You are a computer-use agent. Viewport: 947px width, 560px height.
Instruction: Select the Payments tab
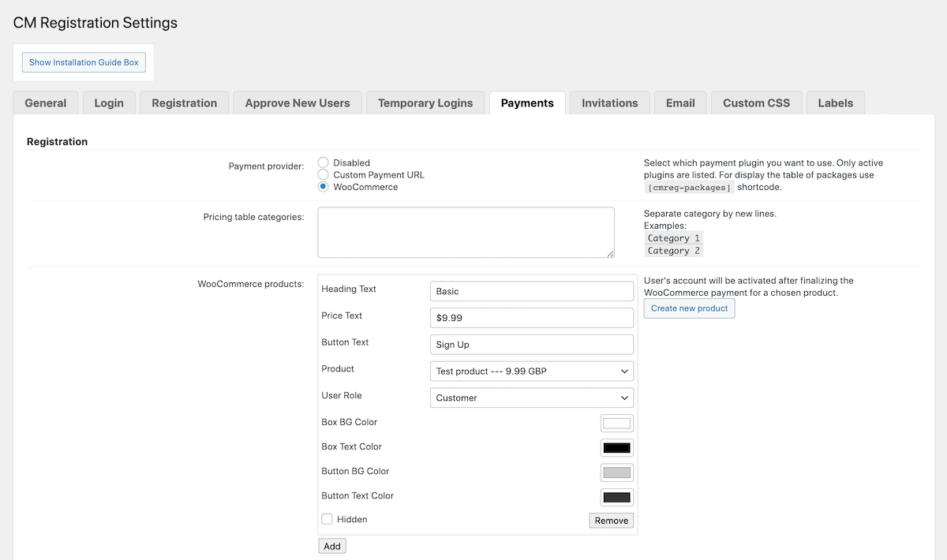click(x=527, y=103)
